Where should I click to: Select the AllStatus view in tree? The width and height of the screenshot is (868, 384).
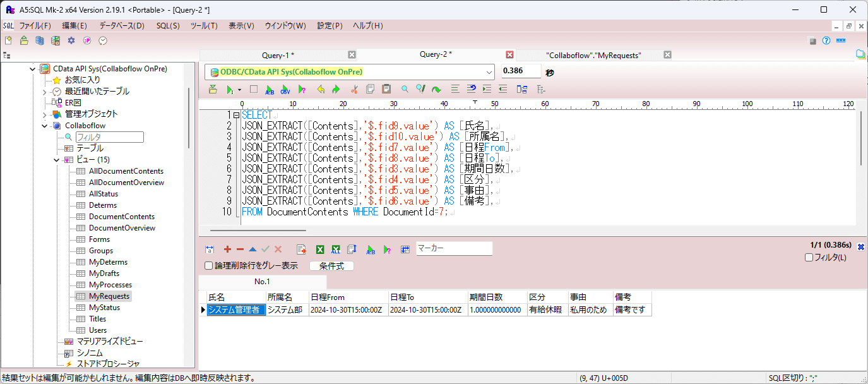104,194
